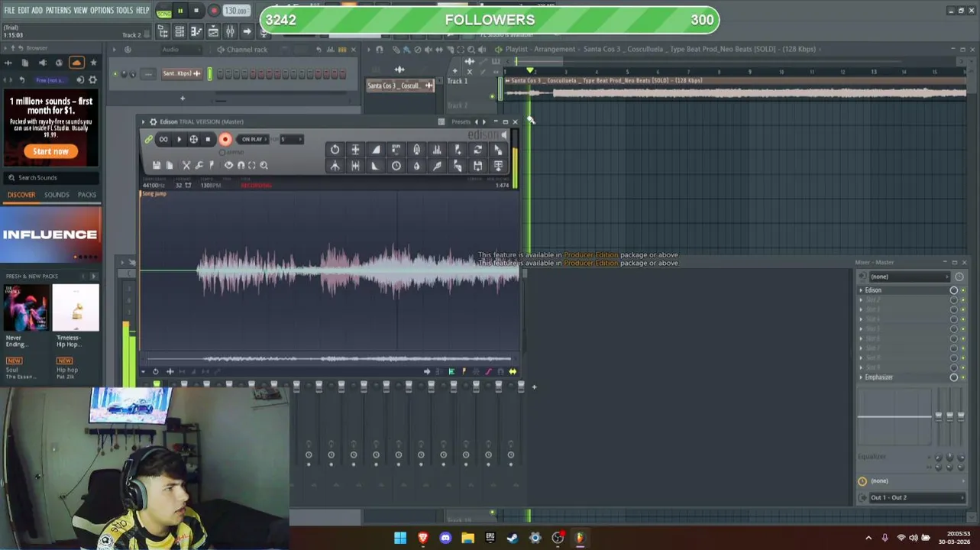Open the OPTIONS menu
Screen dimensions: 980x550
102,10
